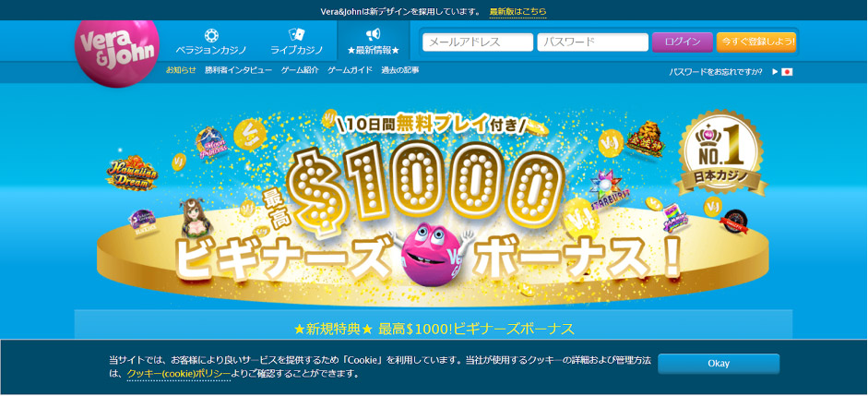Select the 最新情報 megaphone icon
The width and height of the screenshot is (868, 396).
point(373,35)
